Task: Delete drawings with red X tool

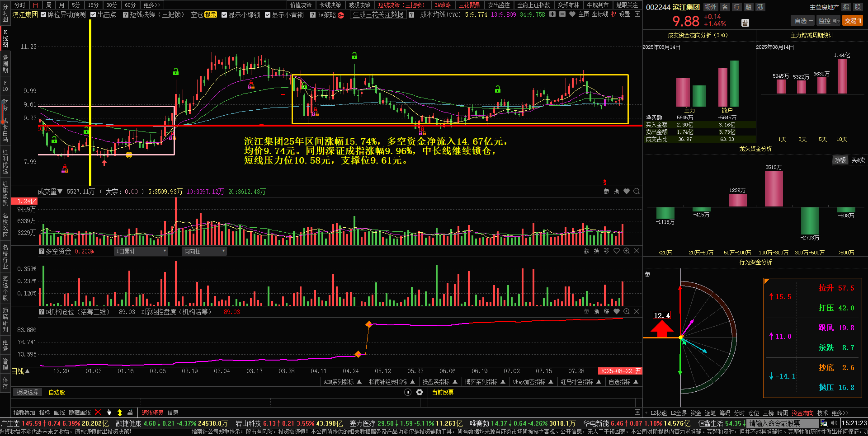Action: pos(98,413)
